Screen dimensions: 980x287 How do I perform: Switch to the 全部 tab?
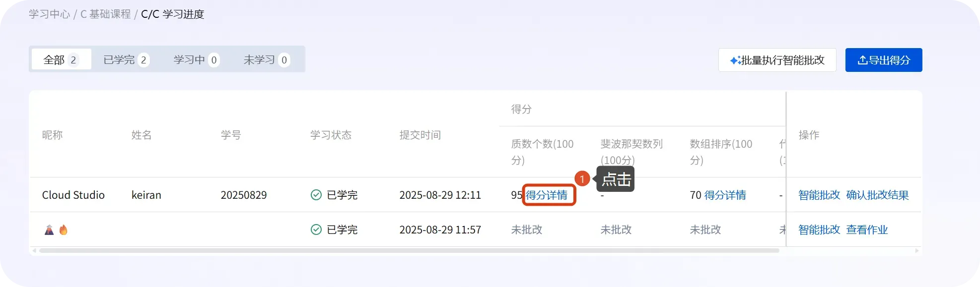61,60
